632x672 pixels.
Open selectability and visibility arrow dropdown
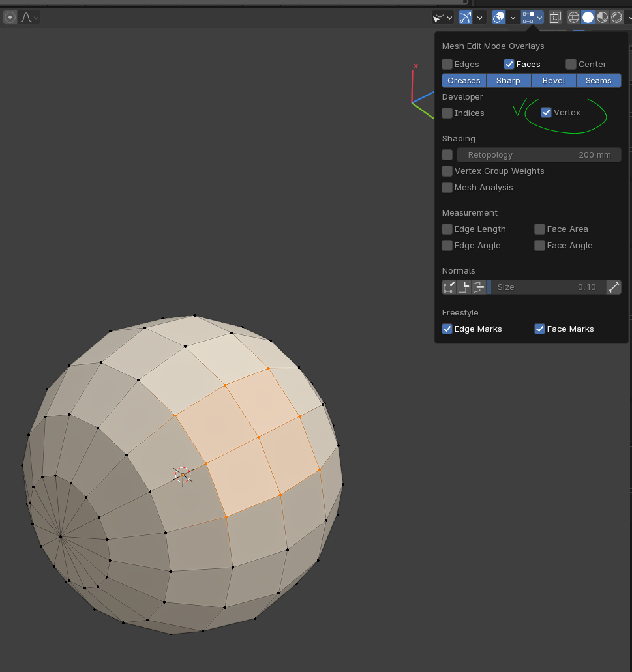click(x=442, y=18)
